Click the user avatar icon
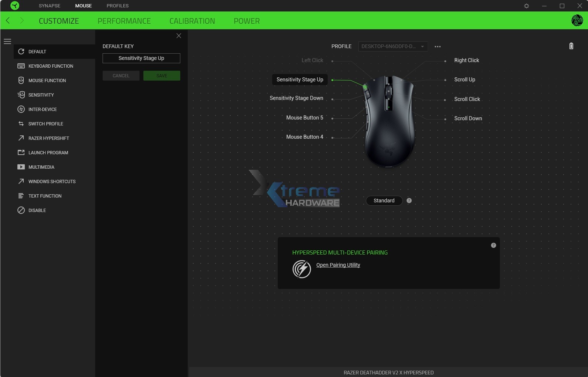The image size is (588, 377). tap(577, 20)
